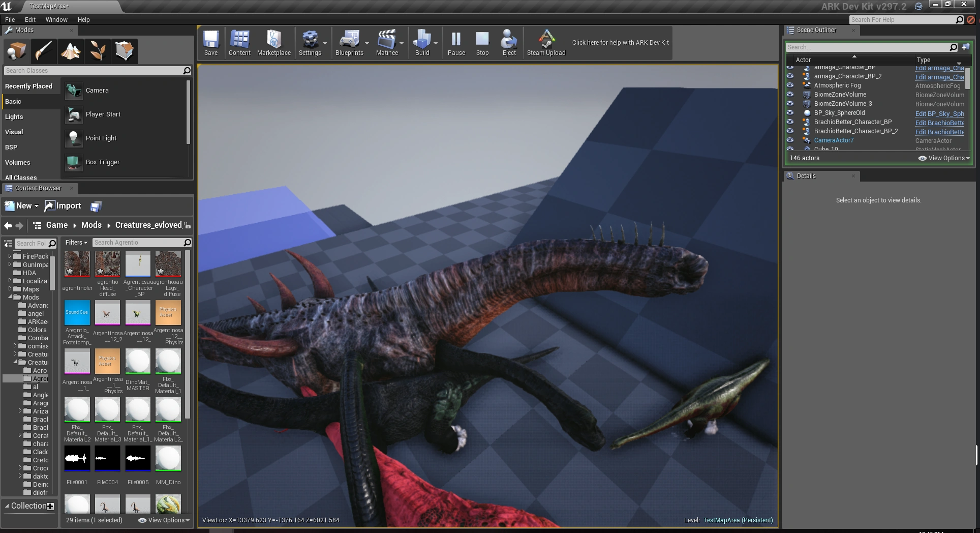Open Edit BP_Sky_Sph blueprint link

click(939, 113)
